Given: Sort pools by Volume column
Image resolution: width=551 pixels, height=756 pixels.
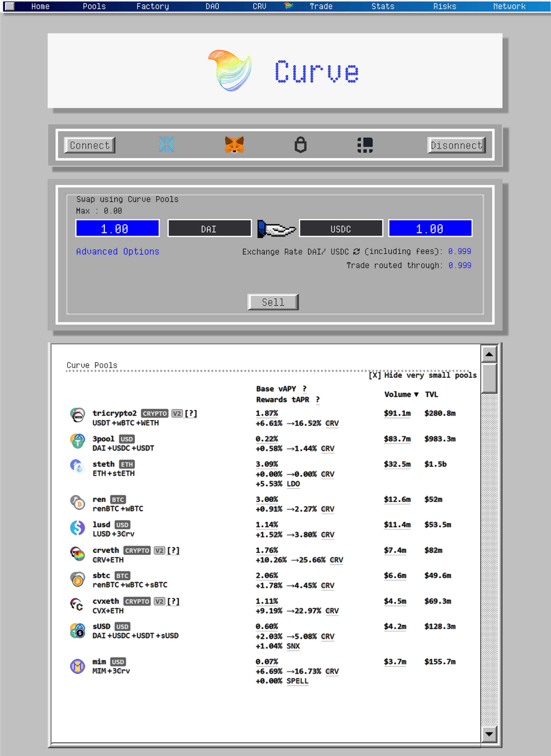Looking at the screenshot, I should (x=401, y=395).
